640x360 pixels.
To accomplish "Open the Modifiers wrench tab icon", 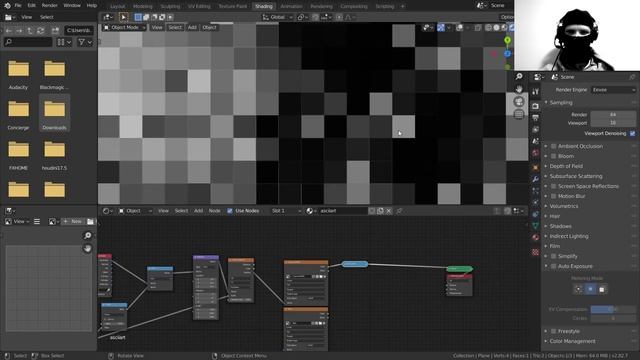I will click(536, 179).
